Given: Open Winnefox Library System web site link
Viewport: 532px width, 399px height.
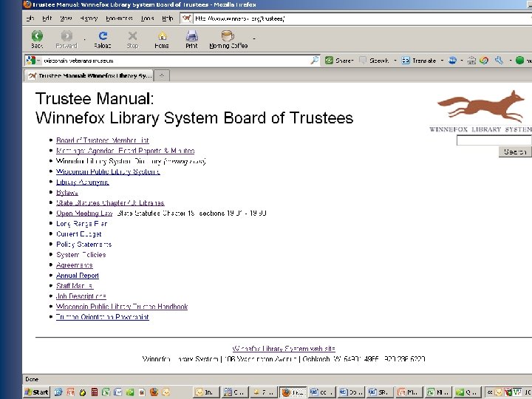Looking at the screenshot, I should click(284, 349).
